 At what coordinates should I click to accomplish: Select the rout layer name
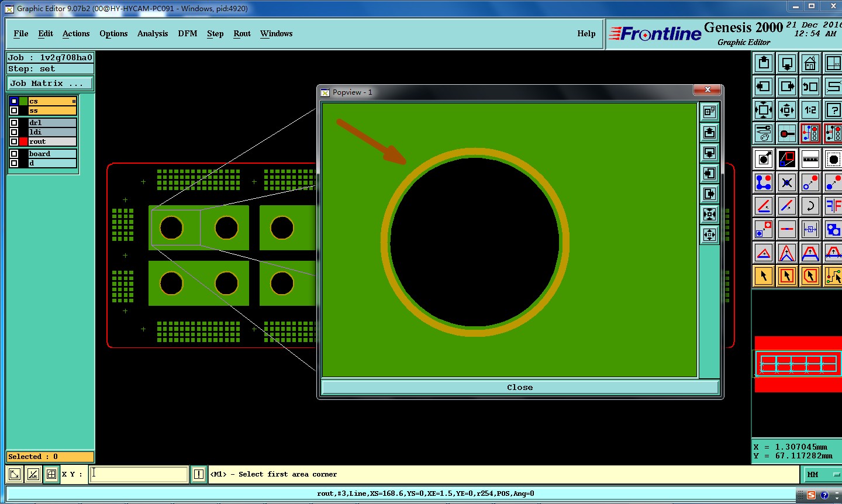[x=53, y=141]
